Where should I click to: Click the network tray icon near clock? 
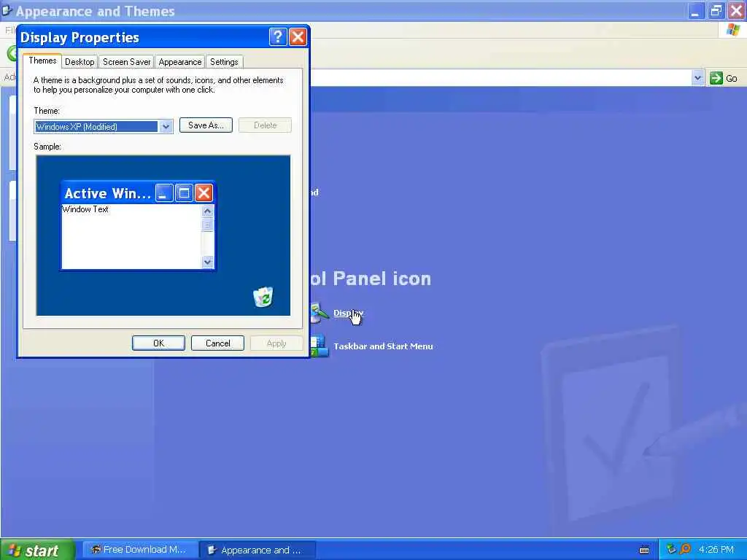[x=671, y=549]
